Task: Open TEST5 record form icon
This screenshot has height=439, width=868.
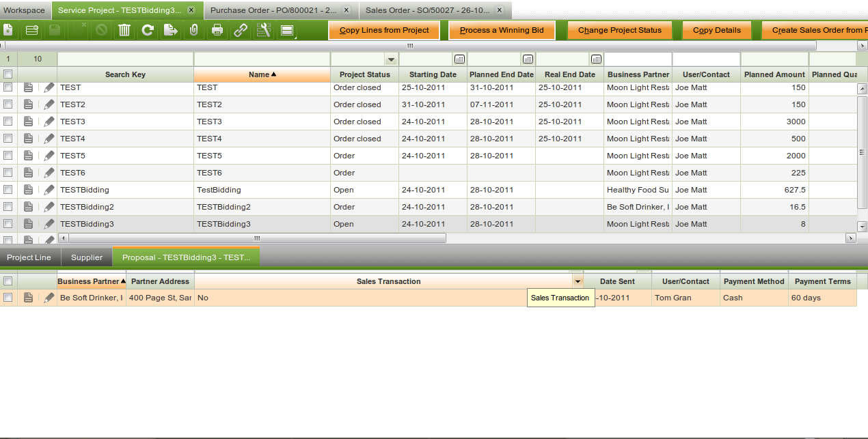Action: (x=28, y=156)
